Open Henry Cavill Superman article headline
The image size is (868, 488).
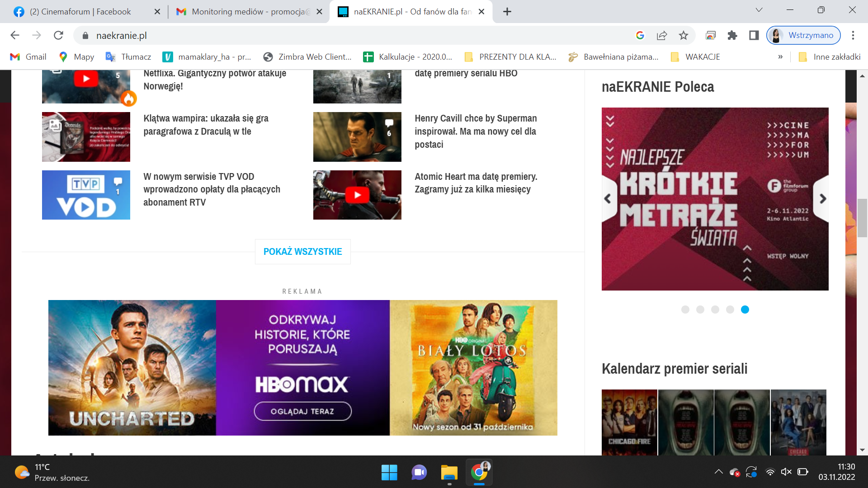[476, 131]
